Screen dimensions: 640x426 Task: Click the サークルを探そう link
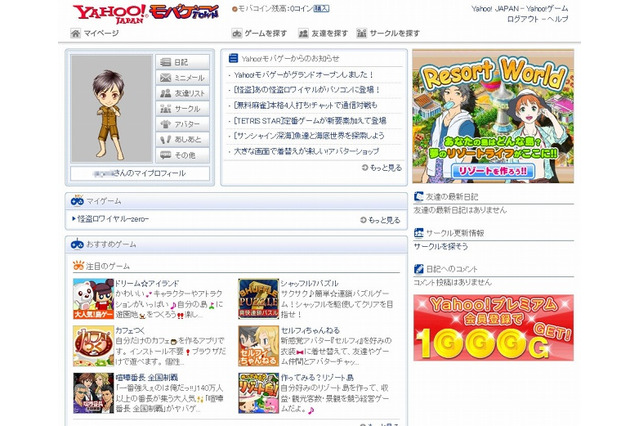coord(441,246)
